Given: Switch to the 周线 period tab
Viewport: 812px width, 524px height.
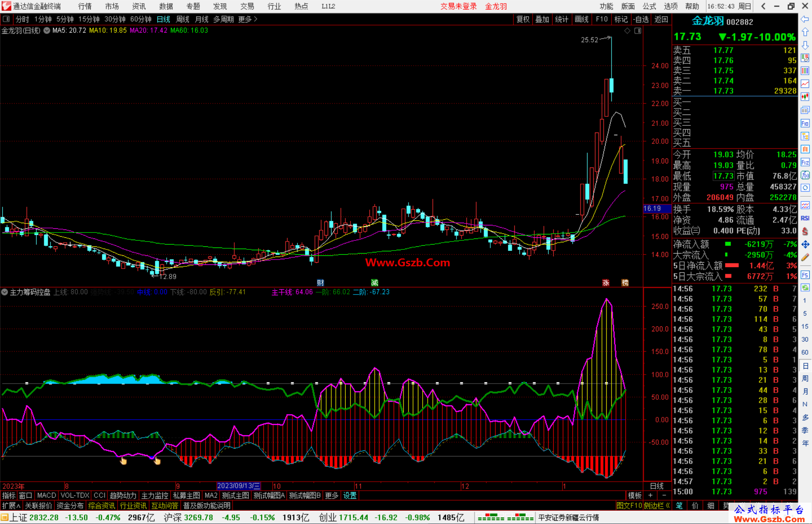Looking at the screenshot, I should pyautogui.click(x=183, y=19).
